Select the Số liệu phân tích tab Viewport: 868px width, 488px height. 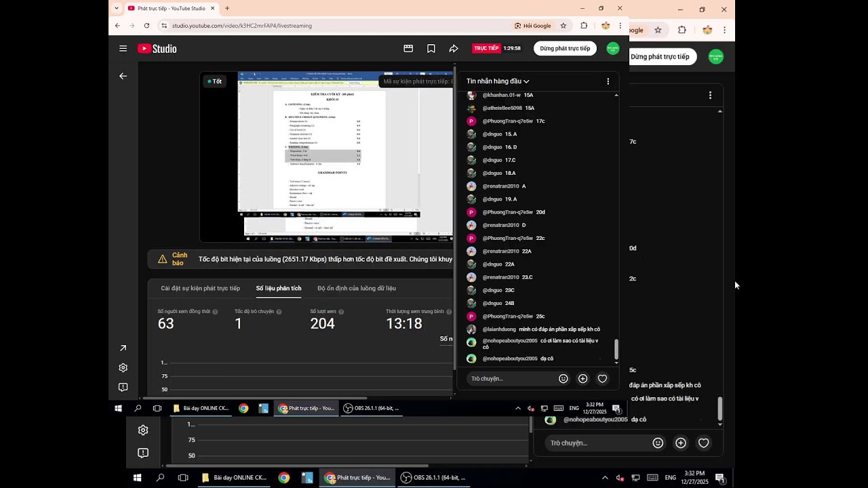pos(279,289)
